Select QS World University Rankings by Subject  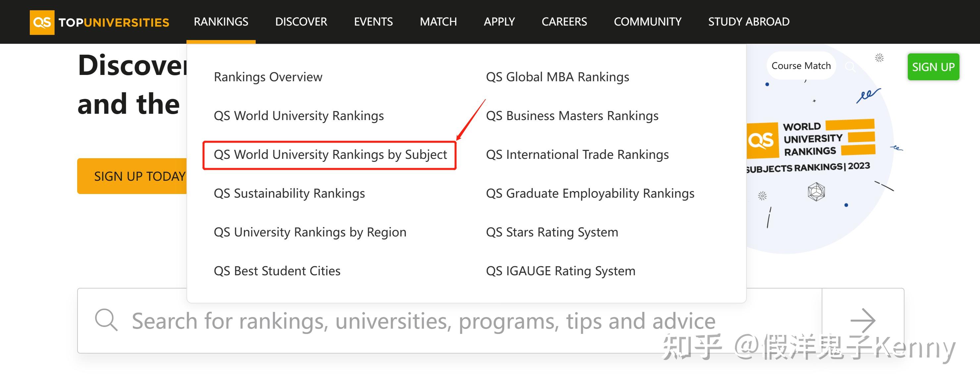[x=330, y=155]
